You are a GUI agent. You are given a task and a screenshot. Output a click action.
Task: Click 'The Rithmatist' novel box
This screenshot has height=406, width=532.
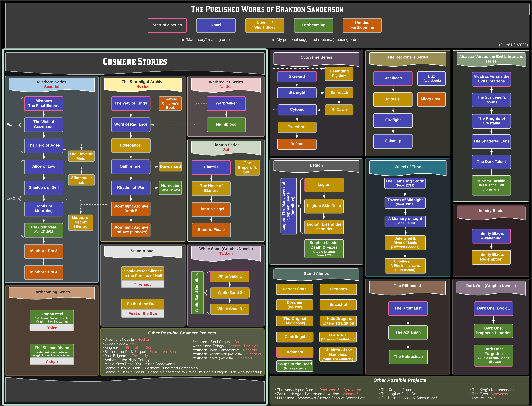pyautogui.click(x=408, y=308)
